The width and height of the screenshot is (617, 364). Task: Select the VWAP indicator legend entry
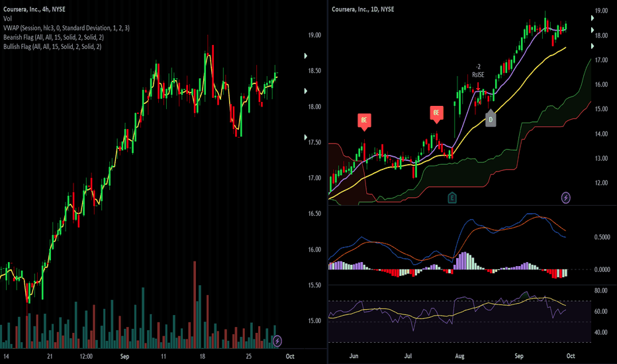point(66,28)
